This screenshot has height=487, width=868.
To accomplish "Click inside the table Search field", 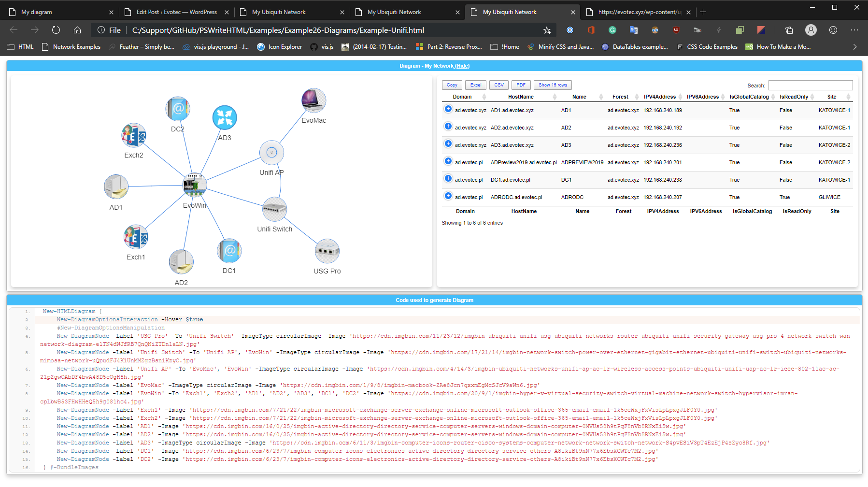I will pyautogui.click(x=810, y=85).
